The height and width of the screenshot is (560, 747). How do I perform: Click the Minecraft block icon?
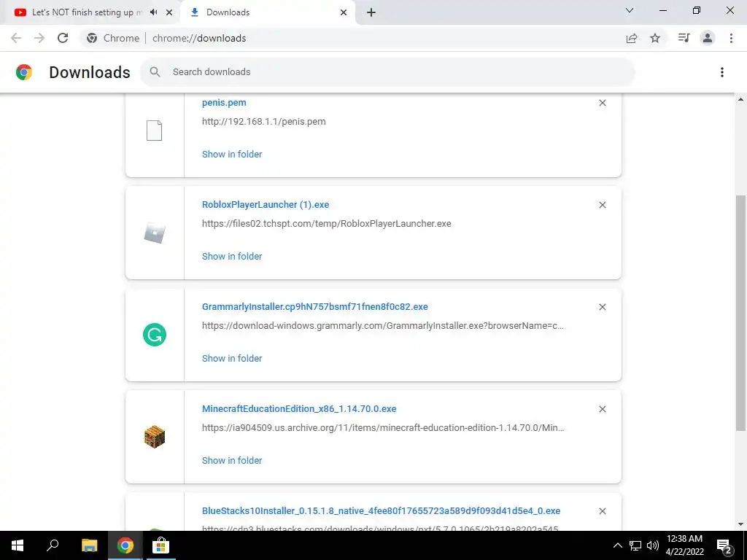coord(155,437)
